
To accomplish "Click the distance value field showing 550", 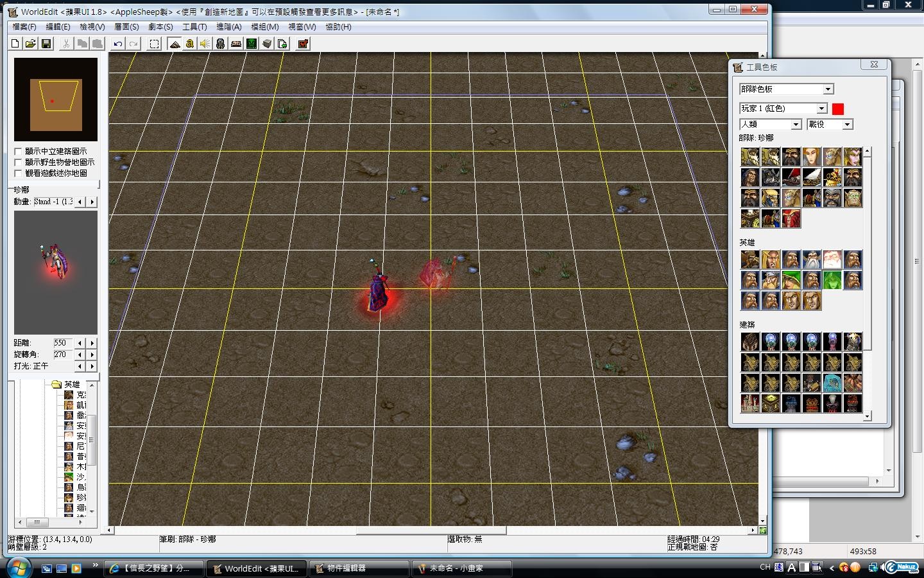I will coord(63,343).
